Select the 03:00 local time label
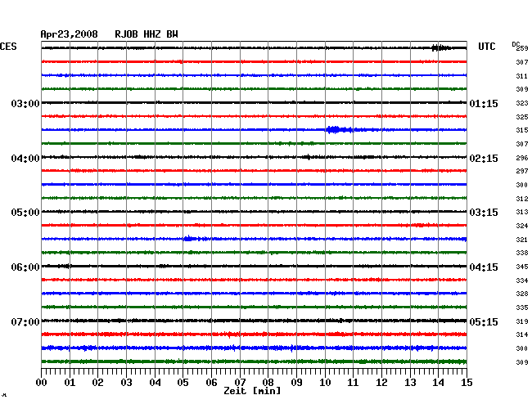Image resolution: width=532 pixels, height=404 pixels. [x=25, y=103]
